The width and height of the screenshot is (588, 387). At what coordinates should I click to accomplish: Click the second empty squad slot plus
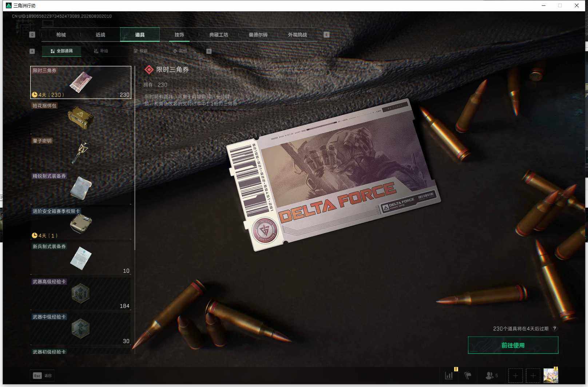(533, 375)
